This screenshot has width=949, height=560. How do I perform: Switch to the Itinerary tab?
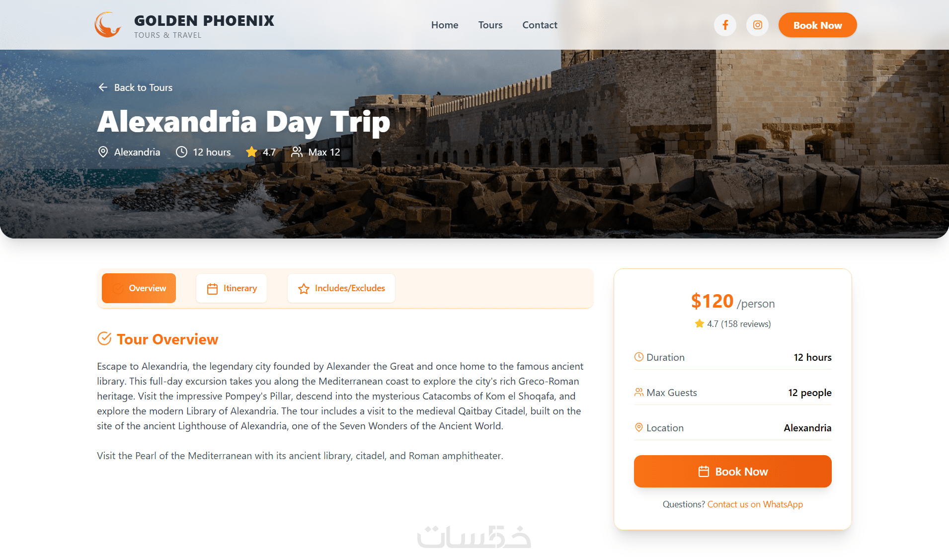232,288
